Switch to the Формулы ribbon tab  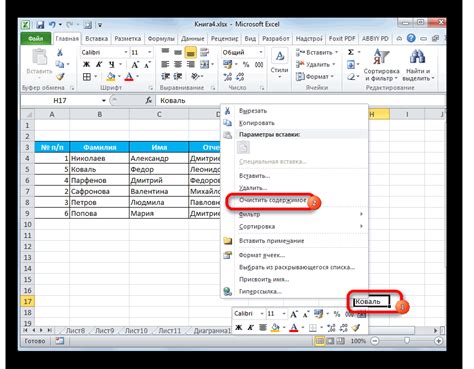pyautogui.click(x=161, y=39)
